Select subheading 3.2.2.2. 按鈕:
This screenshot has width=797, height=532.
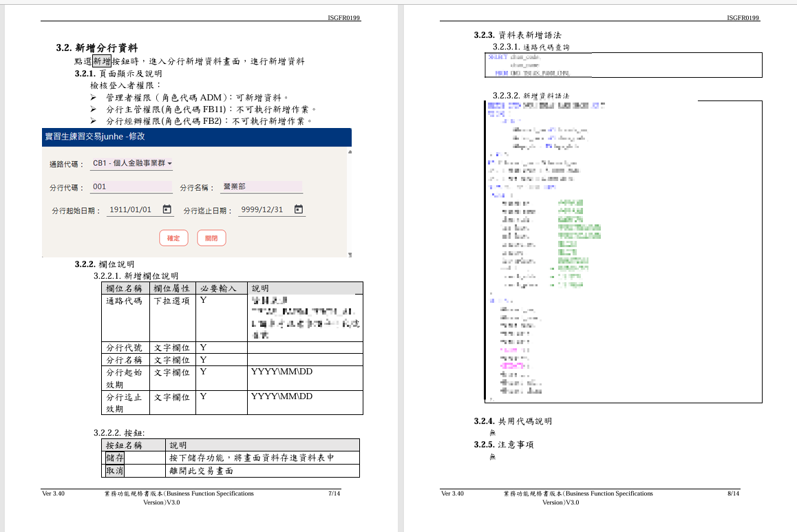tap(119, 433)
